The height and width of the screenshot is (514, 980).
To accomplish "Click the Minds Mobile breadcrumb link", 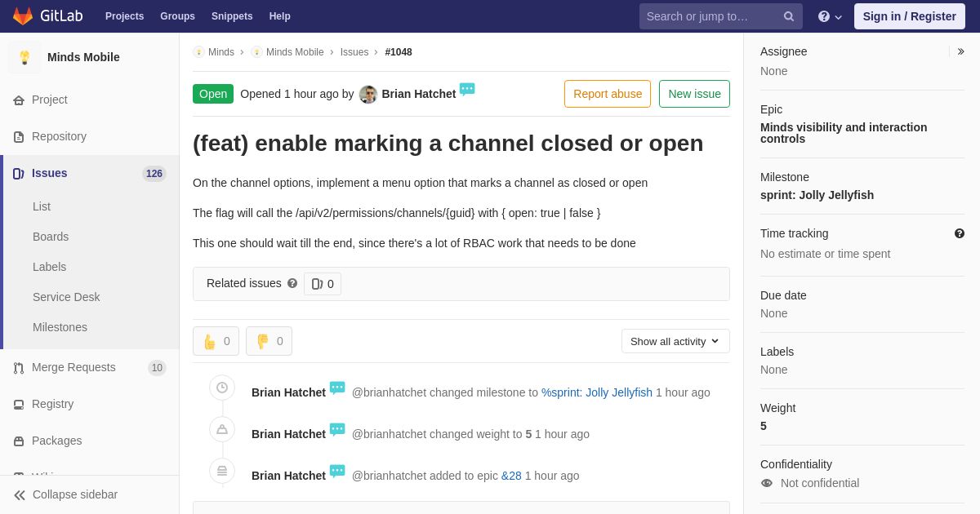I will 295,52.
